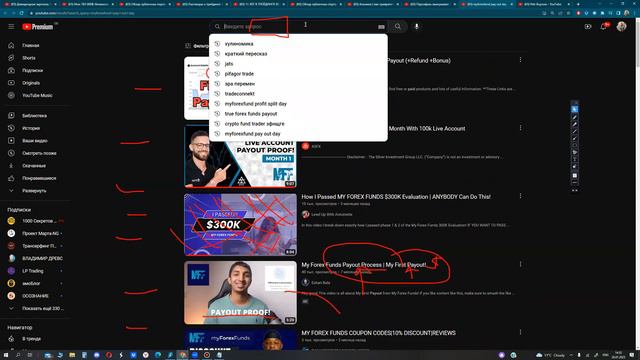Open options menu for COUPON CODES video
Screen dimensions: 640x360
(x=520, y=333)
